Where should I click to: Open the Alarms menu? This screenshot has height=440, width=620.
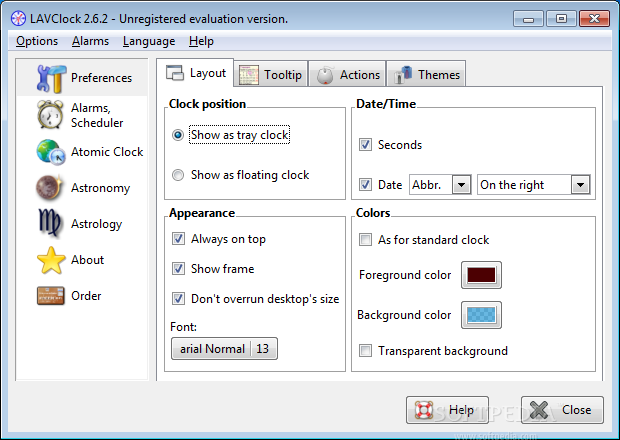[x=90, y=41]
